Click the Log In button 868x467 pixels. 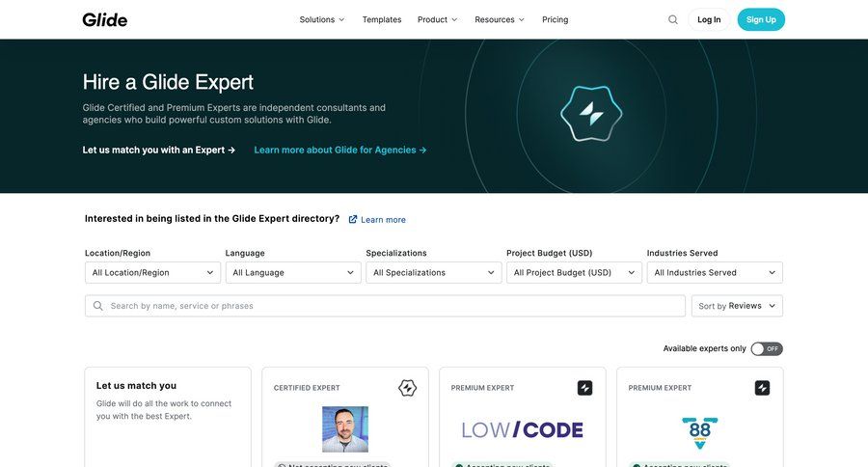pos(709,19)
